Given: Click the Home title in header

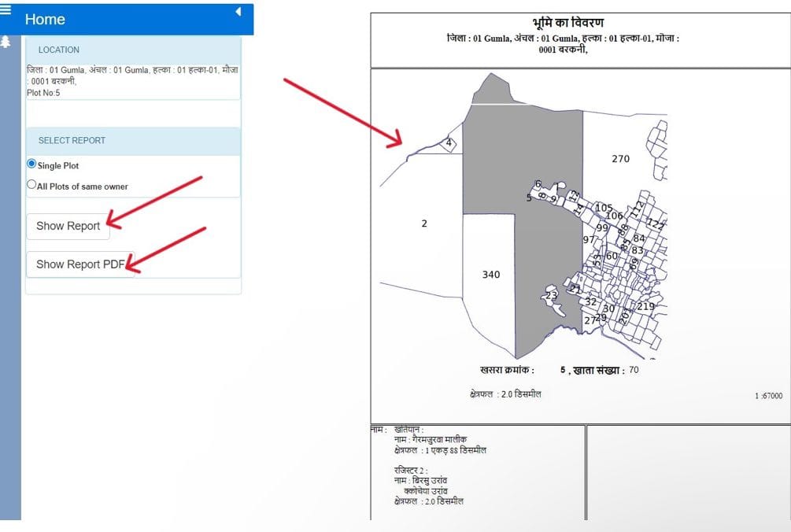Looking at the screenshot, I should (x=45, y=20).
